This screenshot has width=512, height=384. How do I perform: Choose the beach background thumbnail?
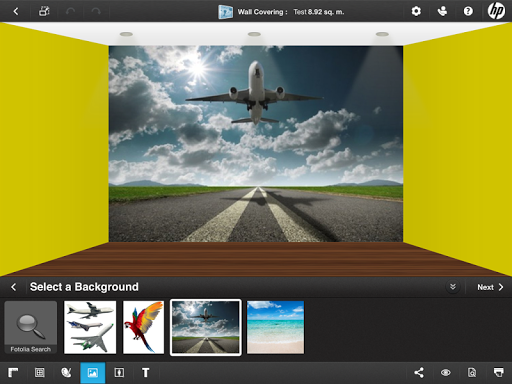coord(275,327)
